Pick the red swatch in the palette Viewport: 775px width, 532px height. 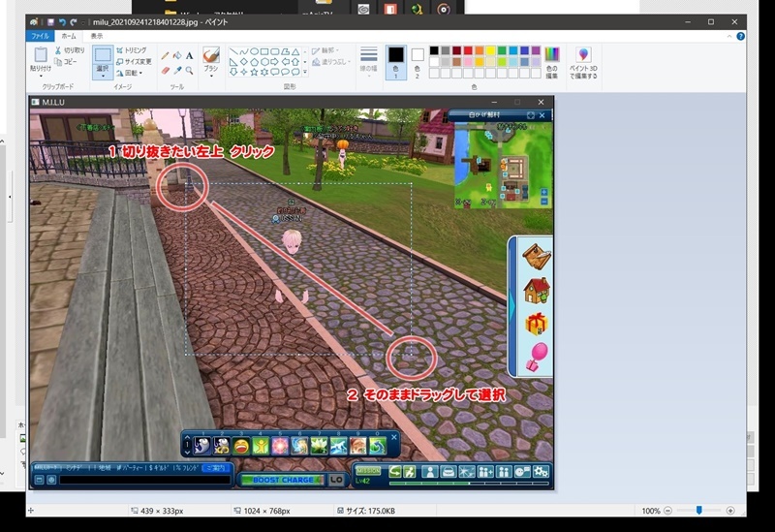pos(470,50)
